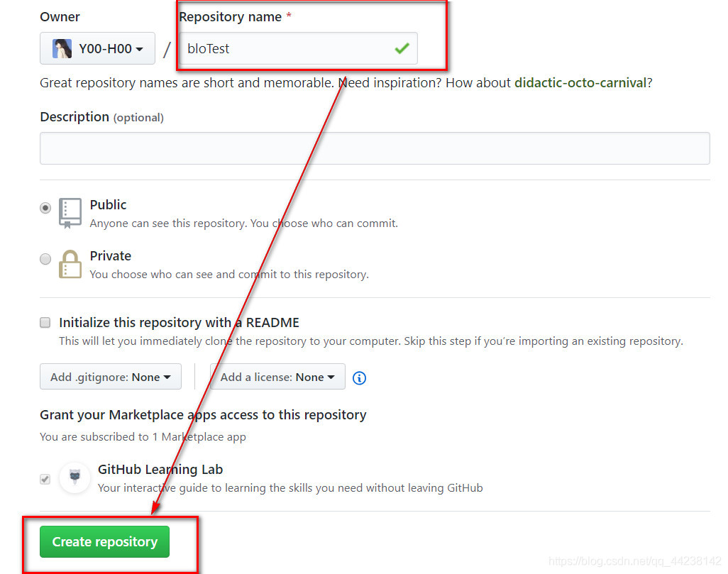Click the GitHub Learning Lab app icon

pos(75,478)
